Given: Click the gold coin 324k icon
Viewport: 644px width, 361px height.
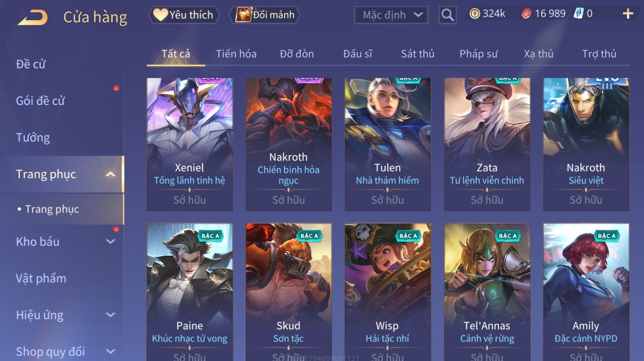Looking at the screenshot, I should click(x=475, y=14).
